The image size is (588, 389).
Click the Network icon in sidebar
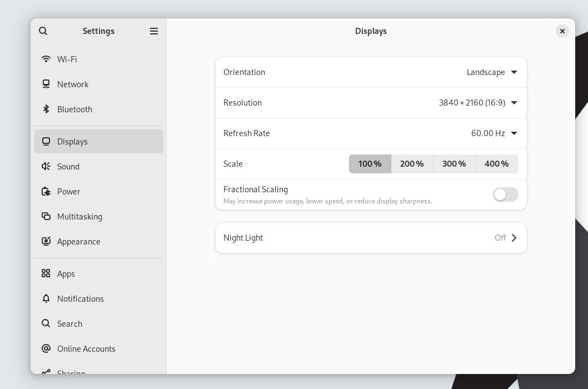46,84
